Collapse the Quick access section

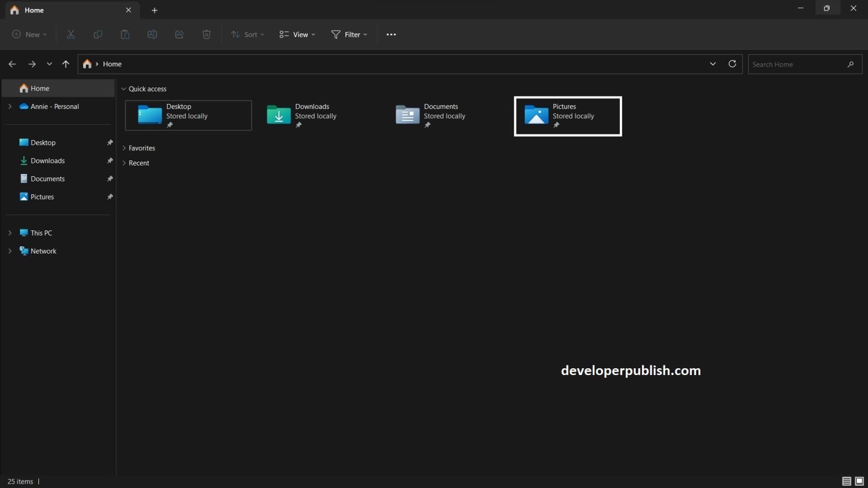point(124,89)
